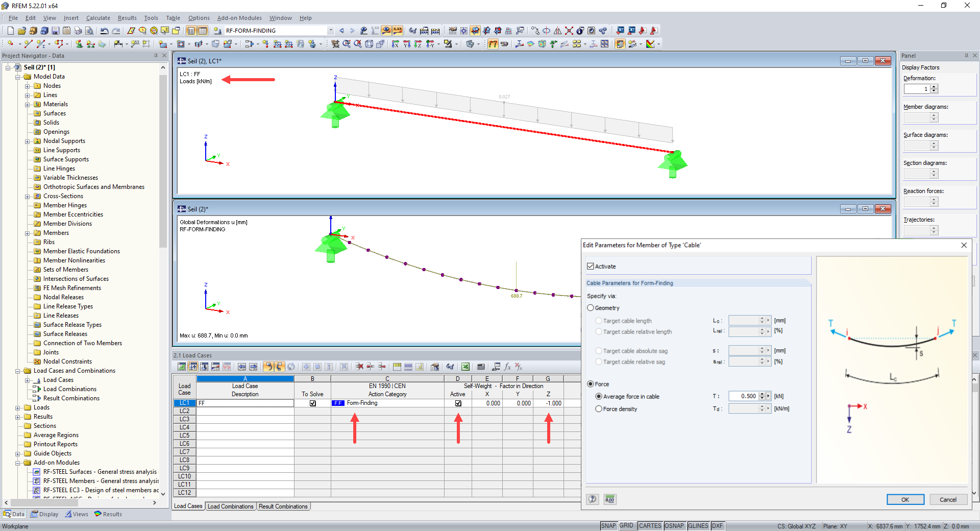Expand the Members tree item
980x531 pixels.
click(28, 232)
